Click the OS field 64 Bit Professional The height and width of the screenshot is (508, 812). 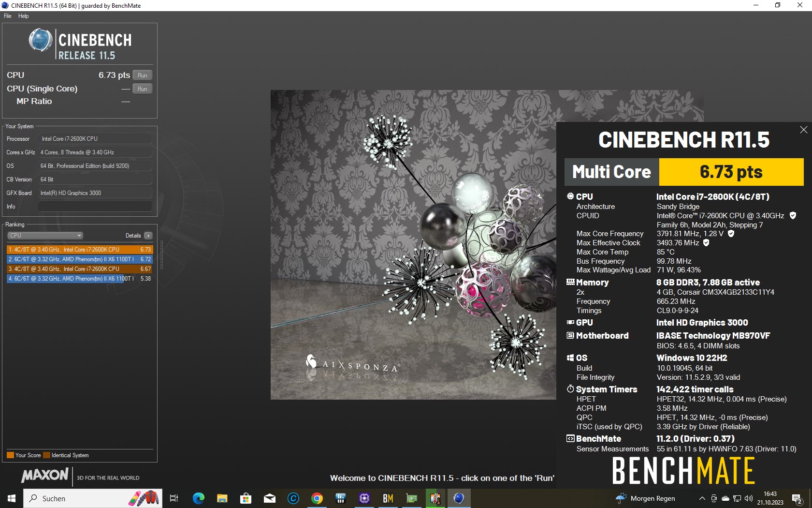click(x=95, y=166)
